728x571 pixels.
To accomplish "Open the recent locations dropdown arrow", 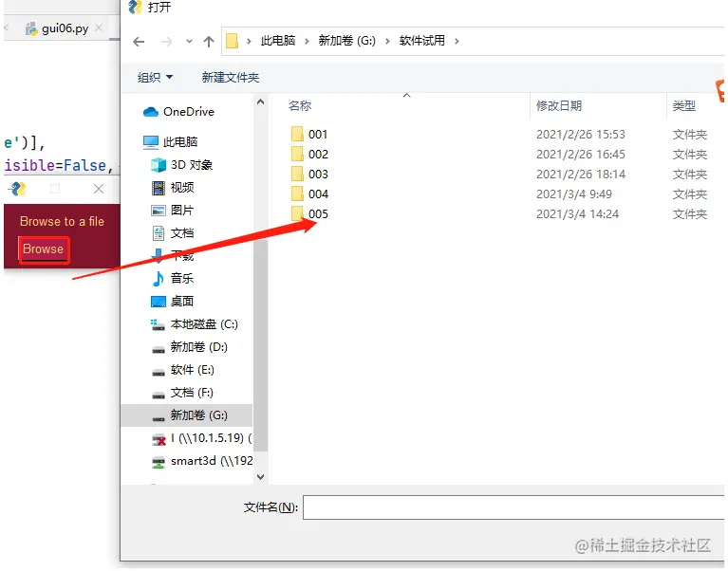I will pos(189,42).
